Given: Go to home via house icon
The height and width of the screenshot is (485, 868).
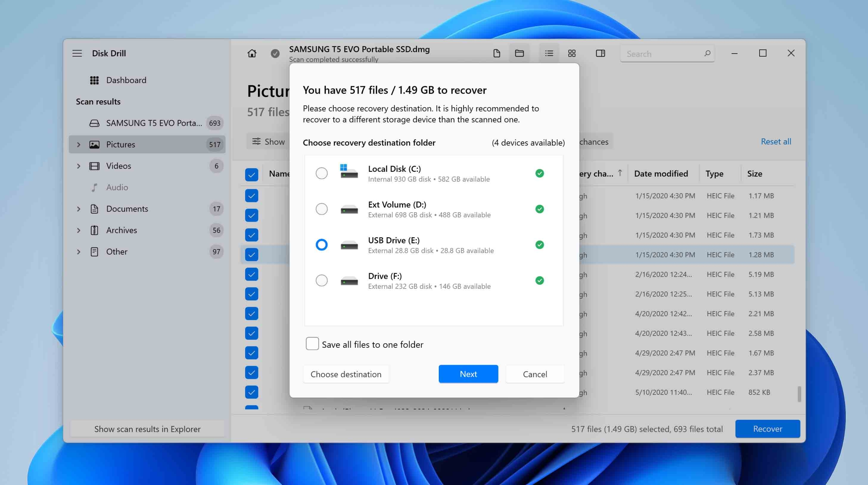Looking at the screenshot, I should click(x=252, y=53).
